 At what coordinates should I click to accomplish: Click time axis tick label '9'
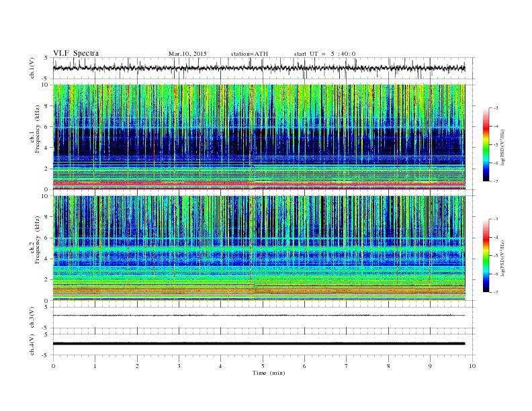pyautogui.click(x=430, y=366)
